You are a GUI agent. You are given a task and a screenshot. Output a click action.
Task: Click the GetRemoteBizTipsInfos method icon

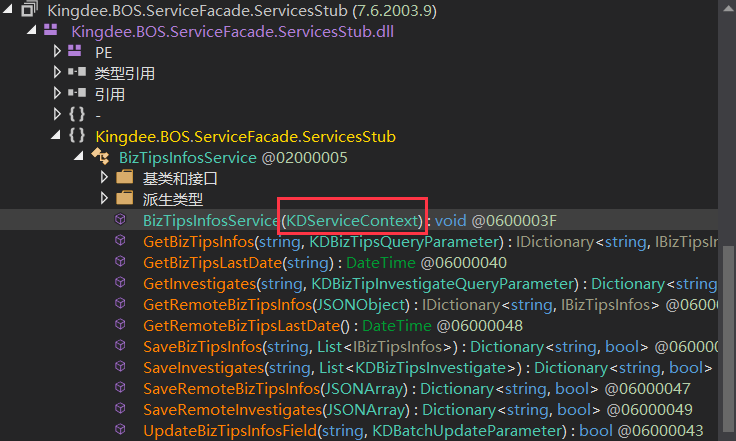[x=121, y=303]
